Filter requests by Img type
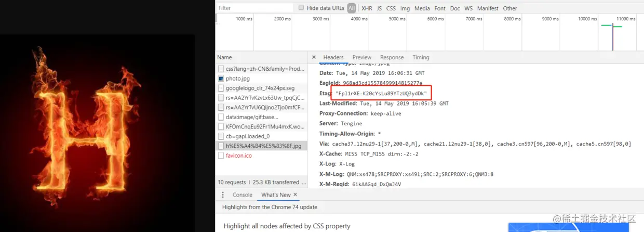Viewport: 644px width, 232px height. (x=405, y=8)
